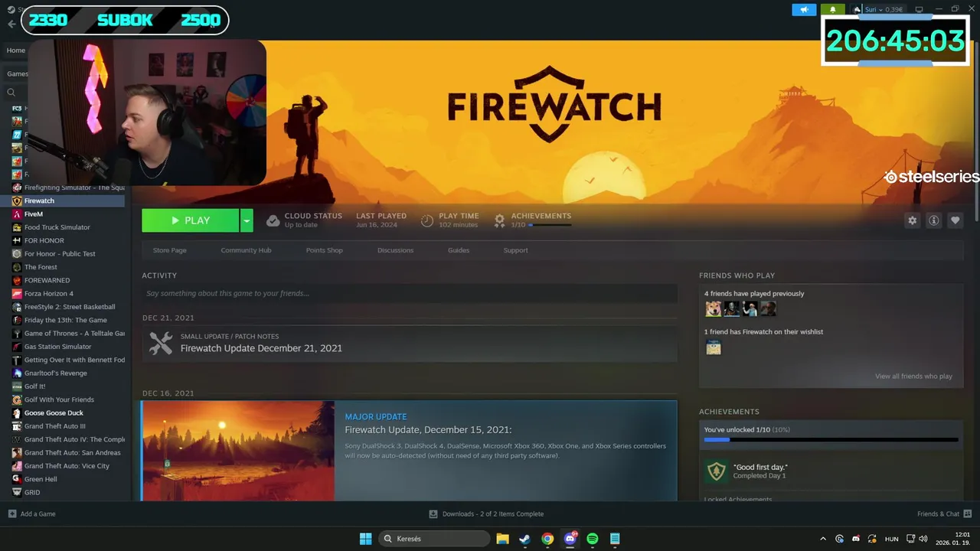Click the Cloud Status cloud icon

273,220
